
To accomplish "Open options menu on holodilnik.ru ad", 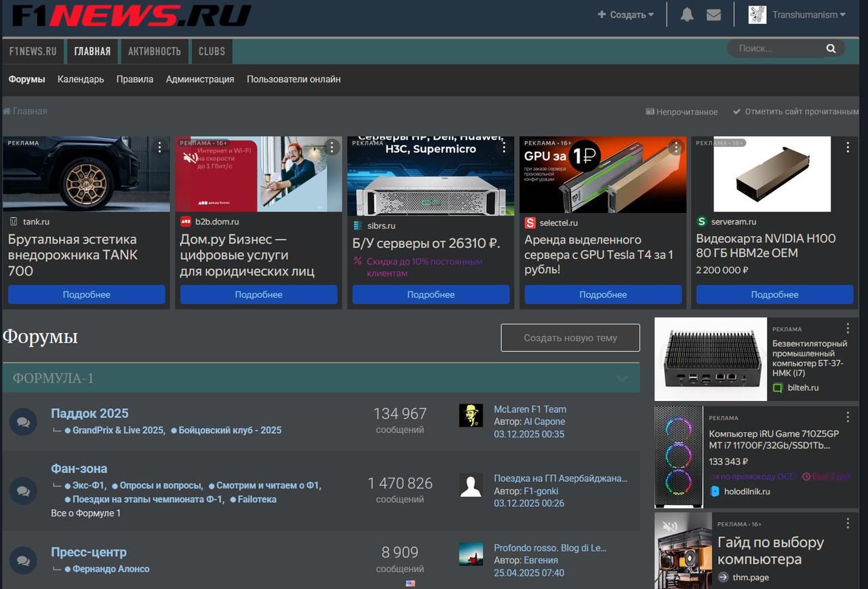I will (848, 417).
